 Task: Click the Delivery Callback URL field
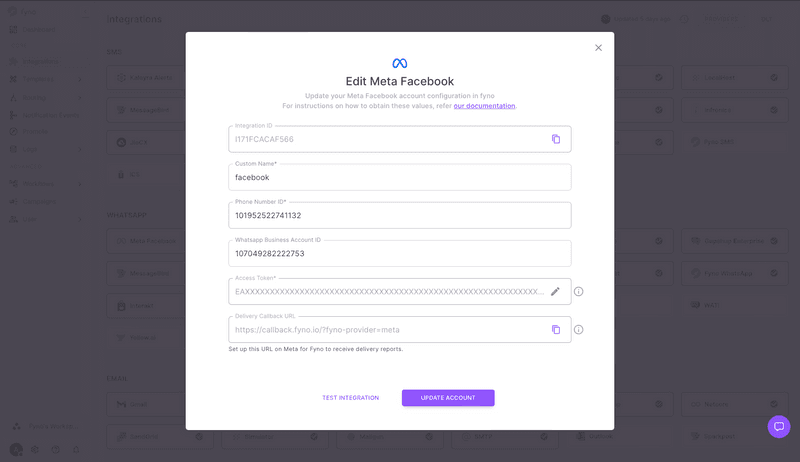point(390,329)
